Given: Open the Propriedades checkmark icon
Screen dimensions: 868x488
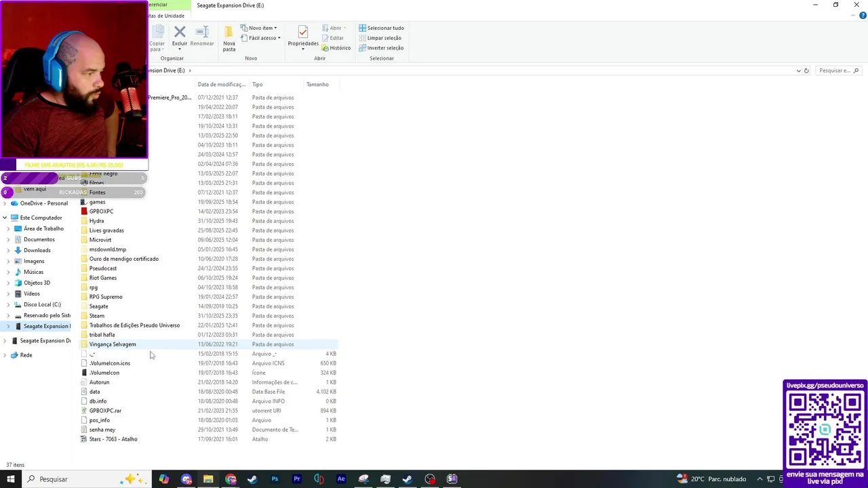Looking at the screenshot, I should pyautogui.click(x=303, y=32).
